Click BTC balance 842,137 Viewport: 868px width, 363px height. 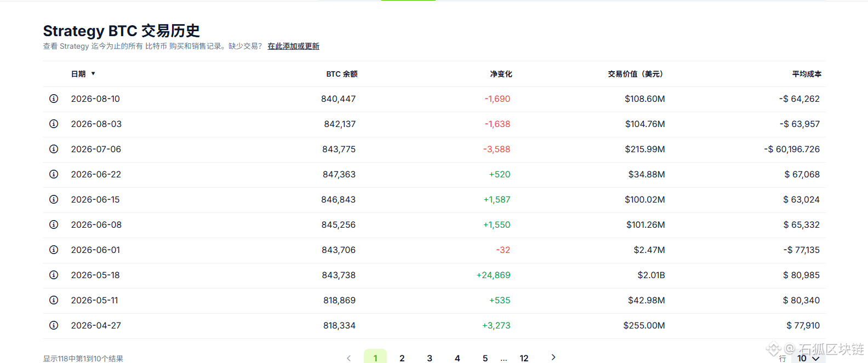pyautogui.click(x=340, y=124)
